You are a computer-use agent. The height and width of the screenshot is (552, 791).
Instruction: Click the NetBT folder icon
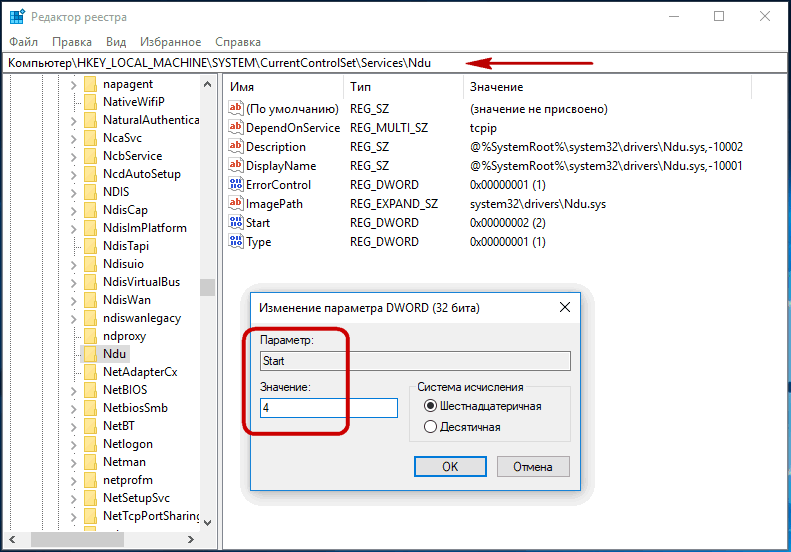pos(90,426)
